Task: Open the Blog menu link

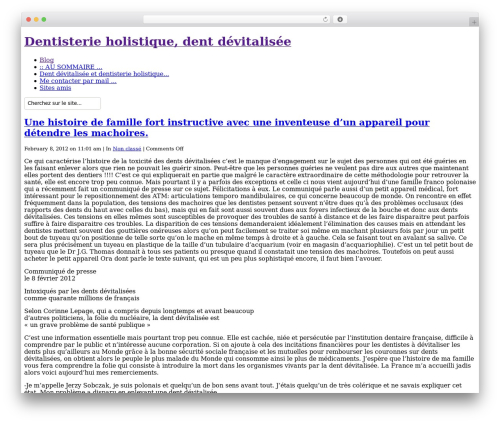Action: (47, 60)
